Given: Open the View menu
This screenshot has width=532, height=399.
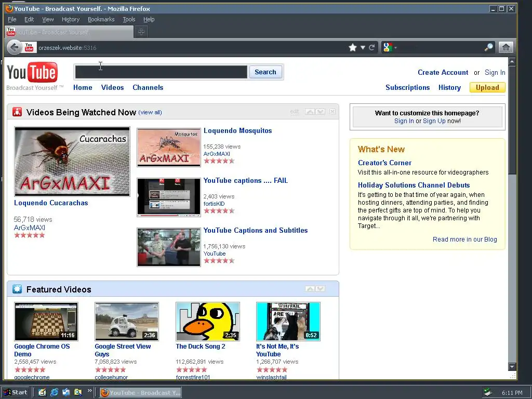Looking at the screenshot, I should point(48,19).
